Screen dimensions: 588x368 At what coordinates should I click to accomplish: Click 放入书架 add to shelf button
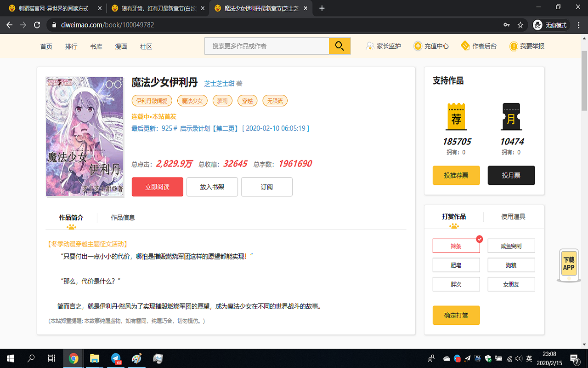tap(212, 187)
